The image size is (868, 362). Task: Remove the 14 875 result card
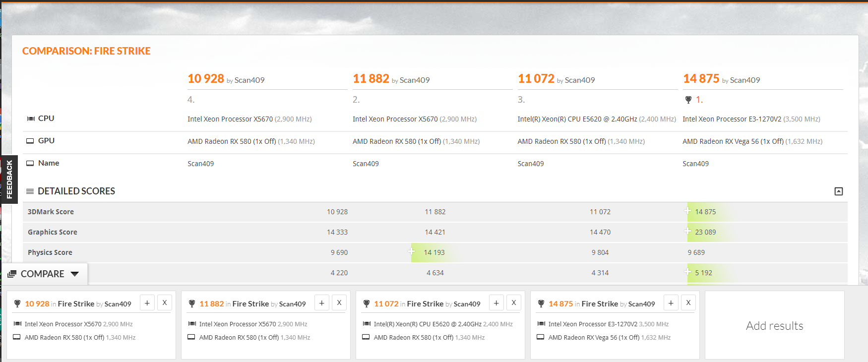click(x=688, y=303)
